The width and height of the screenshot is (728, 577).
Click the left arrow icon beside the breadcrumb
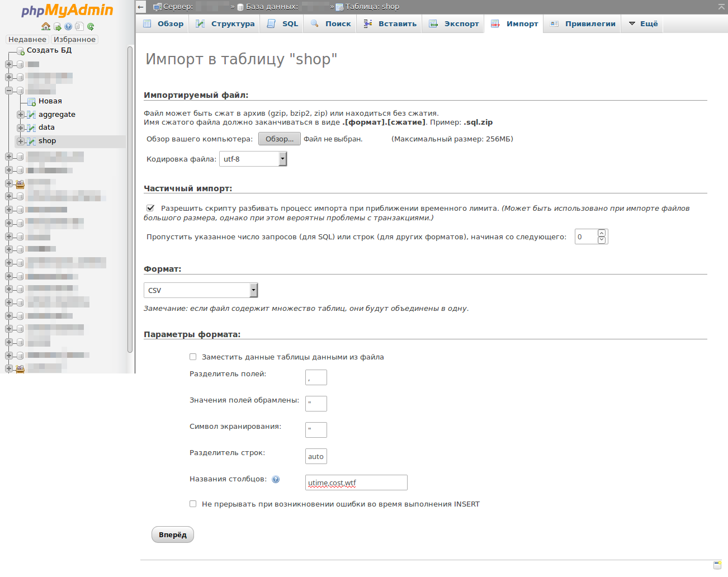coord(141,7)
